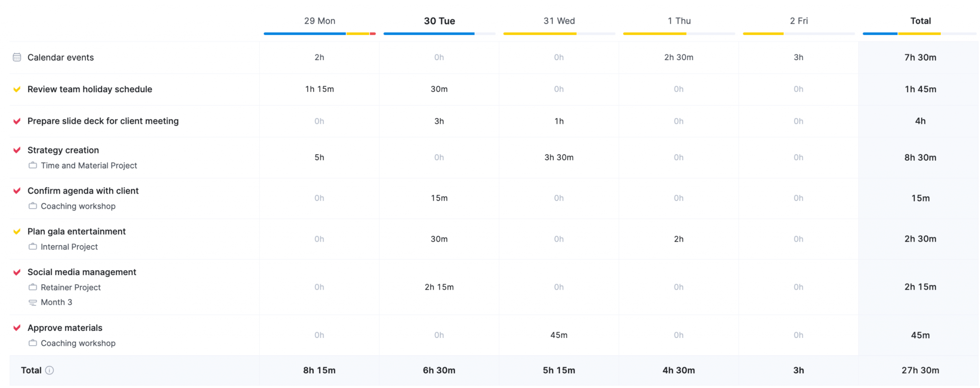Click the 29 Mon capacity progress bar
Image resolution: width=980 pixels, height=388 pixels.
[319, 34]
